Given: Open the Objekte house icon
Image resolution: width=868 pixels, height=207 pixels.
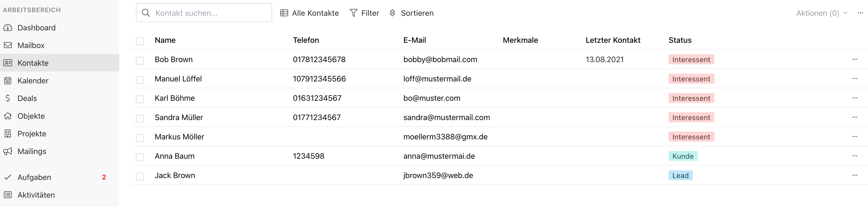Looking at the screenshot, I should tap(8, 116).
